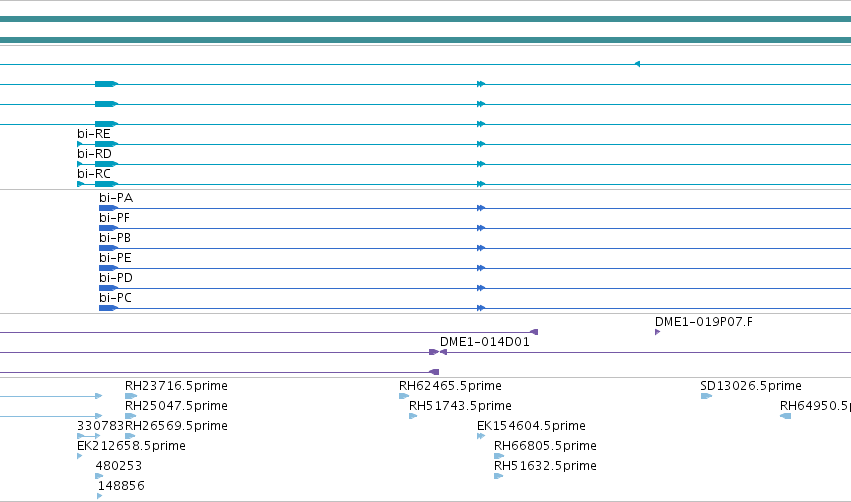Open the RH62465.5prime EST label
The height and width of the screenshot is (502, 851).
450,386
